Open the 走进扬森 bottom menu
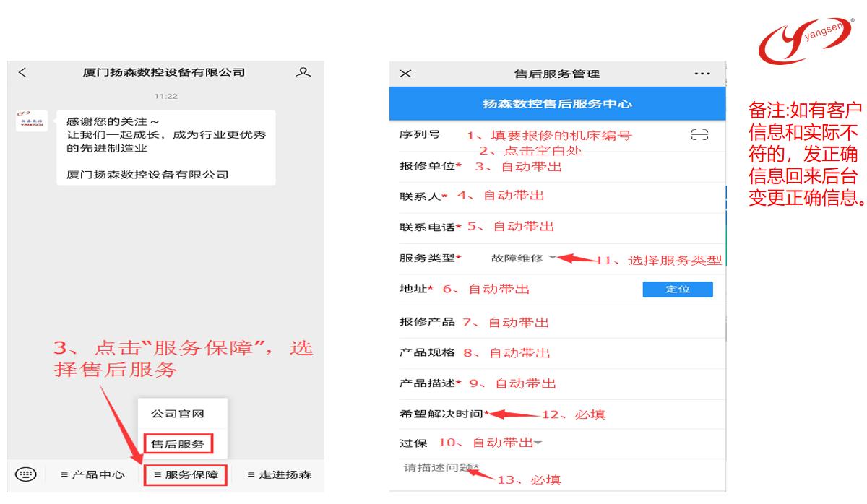The width and height of the screenshot is (867, 504). point(277,474)
